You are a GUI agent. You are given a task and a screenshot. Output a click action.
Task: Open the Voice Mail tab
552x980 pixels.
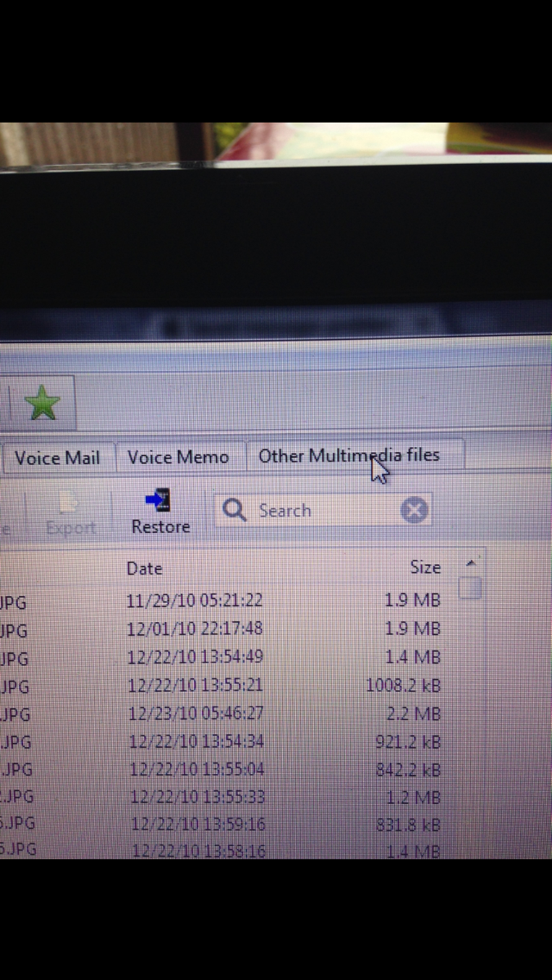click(58, 458)
